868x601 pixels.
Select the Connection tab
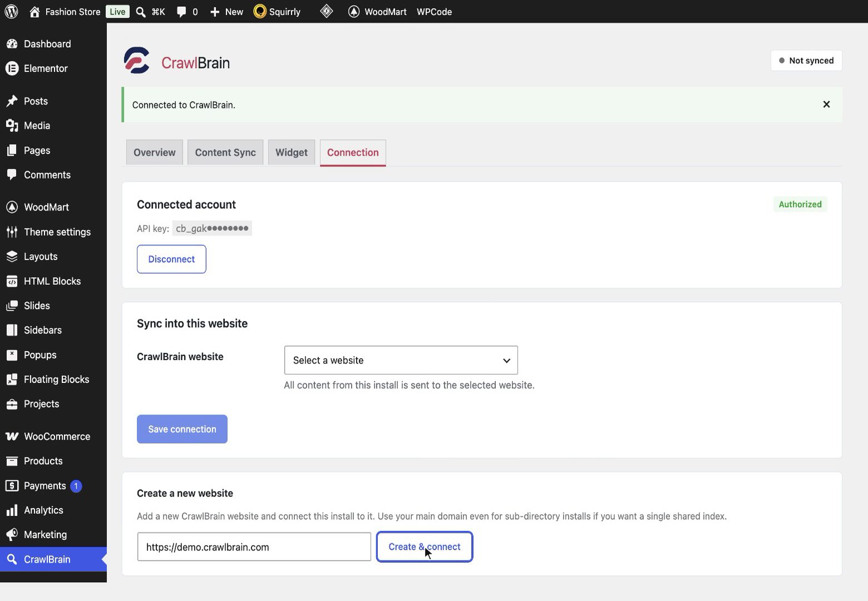pos(353,152)
